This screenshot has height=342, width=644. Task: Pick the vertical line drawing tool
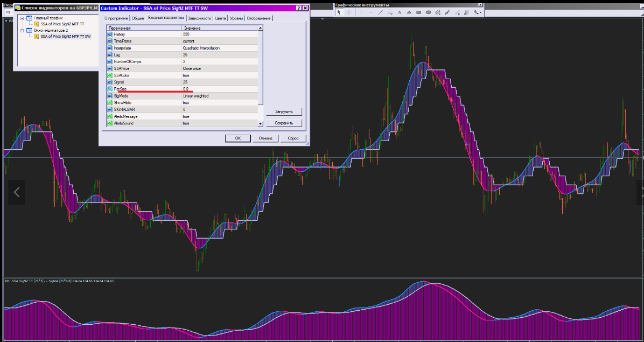click(361, 12)
